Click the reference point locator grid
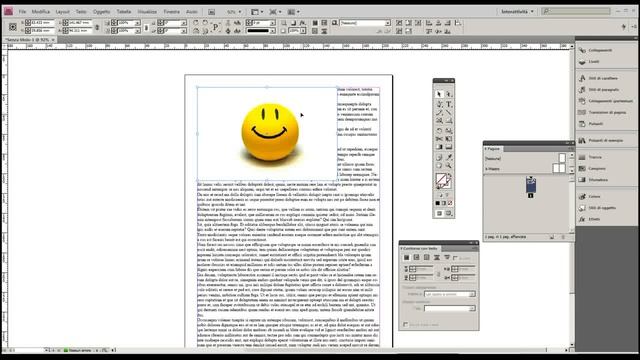The image size is (640, 360). tap(13, 27)
